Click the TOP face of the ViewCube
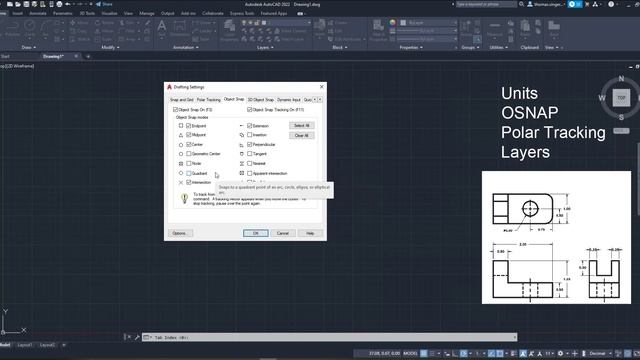This screenshot has width=640, height=360. click(x=621, y=98)
